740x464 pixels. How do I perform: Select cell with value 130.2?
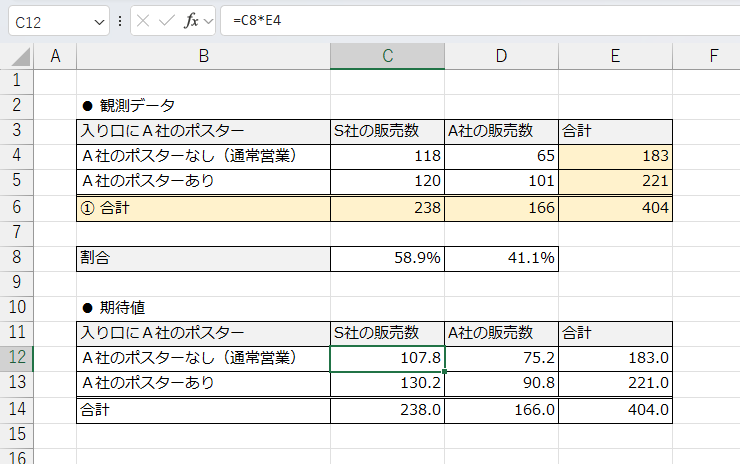tap(387, 383)
